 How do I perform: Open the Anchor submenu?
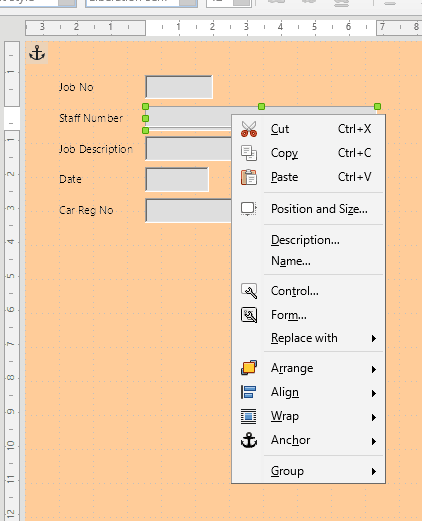click(308, 440)
